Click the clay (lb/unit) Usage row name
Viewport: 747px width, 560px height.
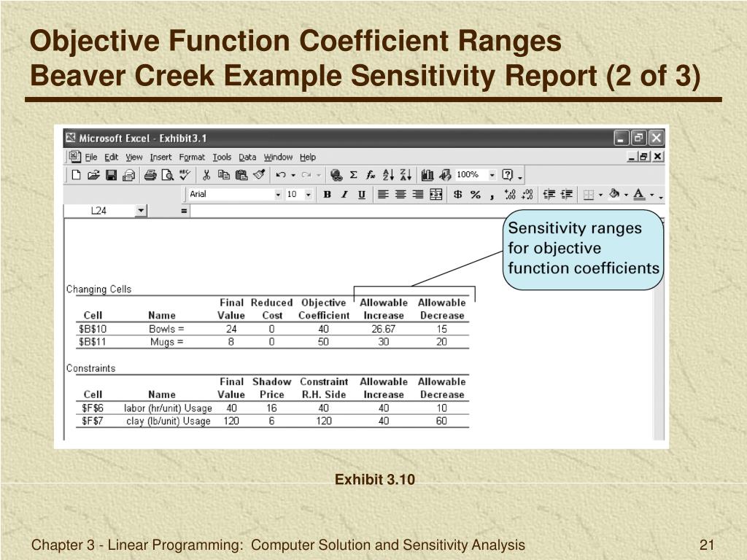169,421
